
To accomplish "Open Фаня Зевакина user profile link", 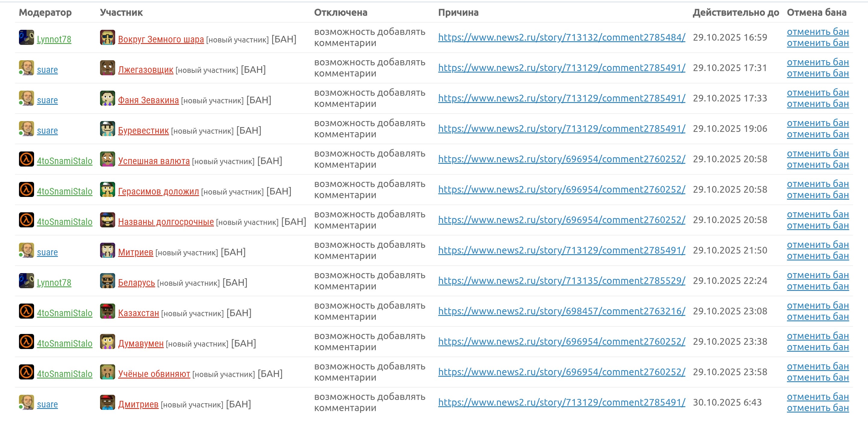I will coord(148,100).
